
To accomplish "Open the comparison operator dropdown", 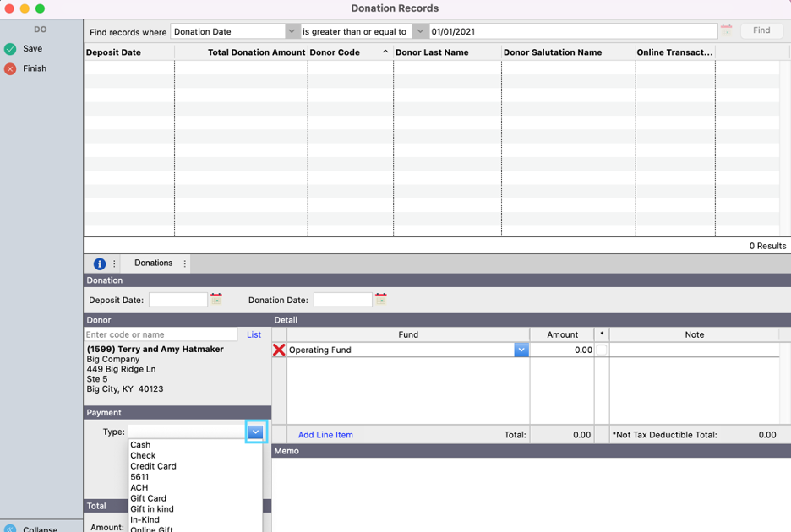I will (x=420, y=31).
